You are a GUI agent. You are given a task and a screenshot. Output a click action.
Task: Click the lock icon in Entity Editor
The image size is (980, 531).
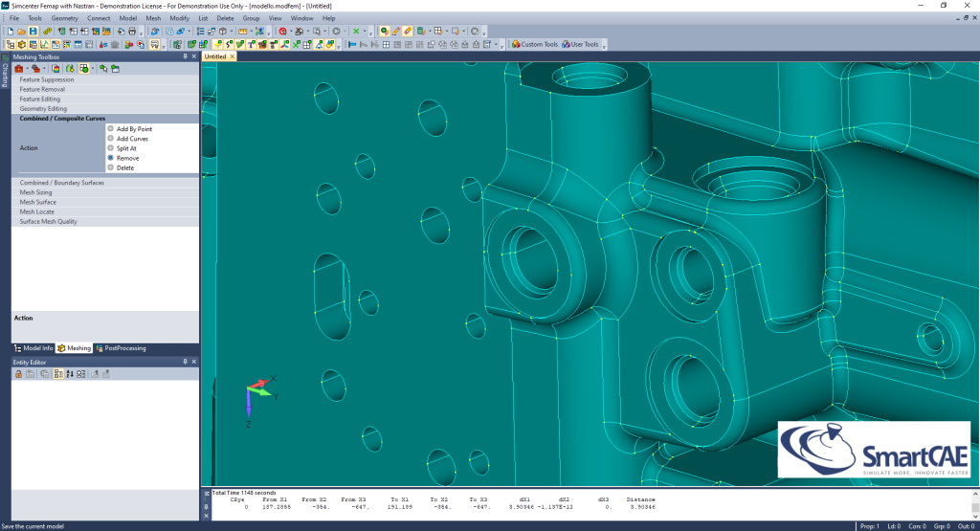coord(19,374)
